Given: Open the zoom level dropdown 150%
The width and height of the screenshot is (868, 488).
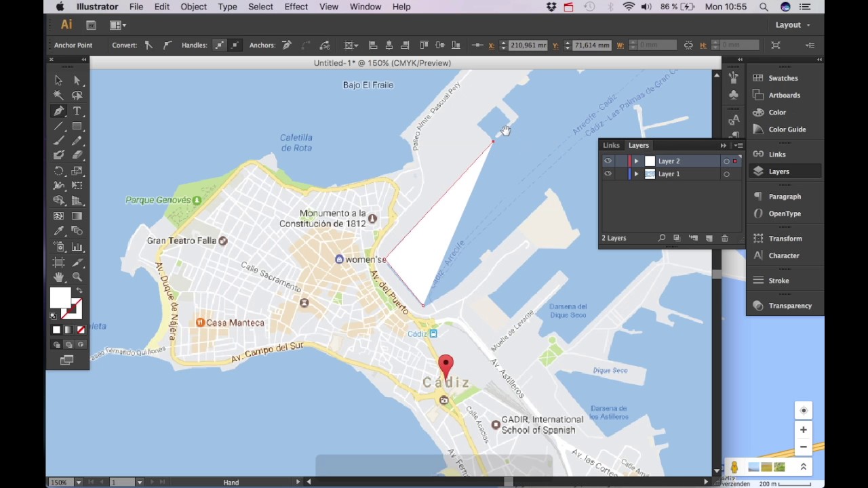Looking at the screenshot, I should [x=79, y=483].
